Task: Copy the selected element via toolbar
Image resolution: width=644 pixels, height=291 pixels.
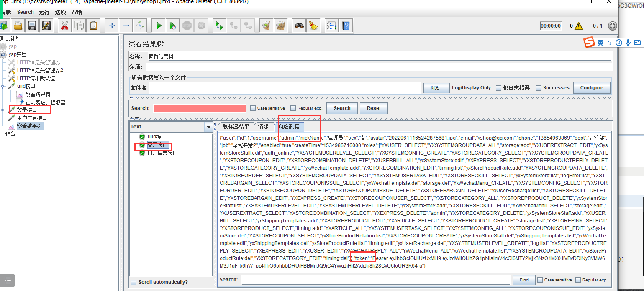Action: click(79, 26)
